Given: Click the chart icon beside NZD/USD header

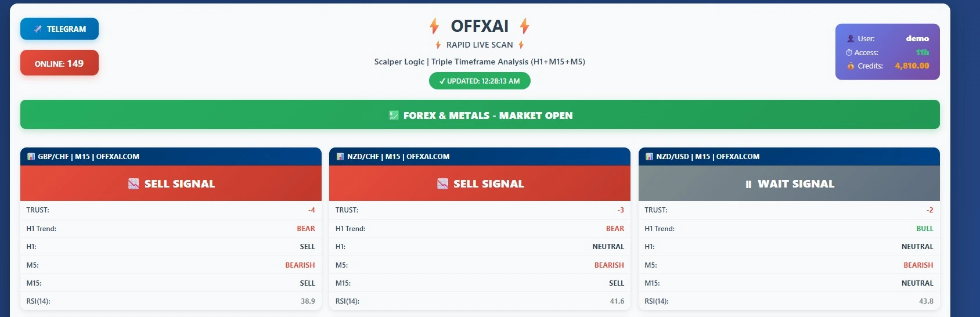Looking at the screenshot, I should (650, 157).
